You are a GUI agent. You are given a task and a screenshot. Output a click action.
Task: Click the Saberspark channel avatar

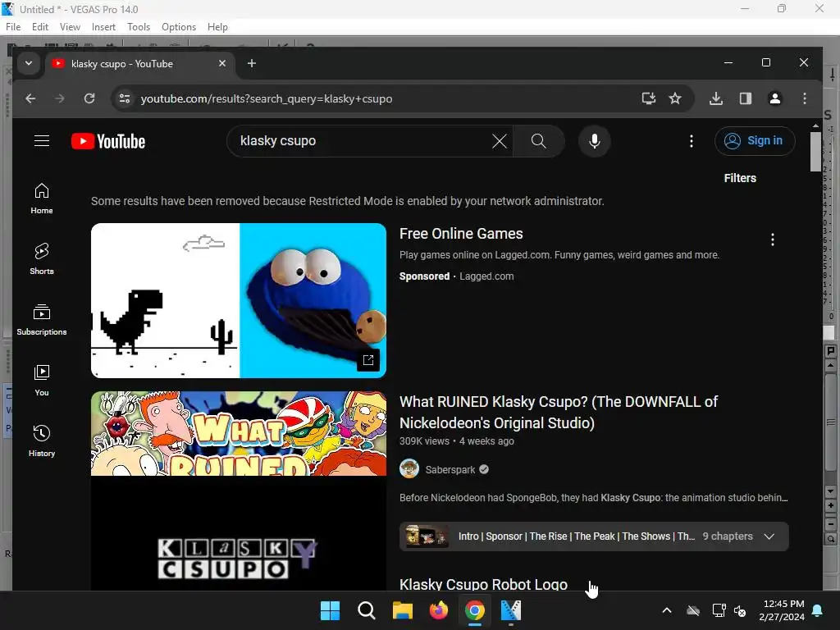(x=409, y=468)
